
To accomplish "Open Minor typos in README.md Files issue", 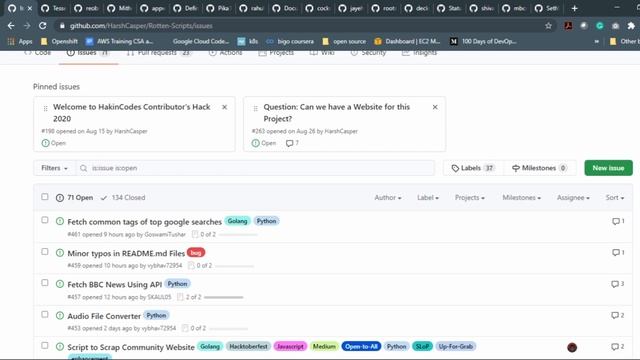I will point(126,253).
